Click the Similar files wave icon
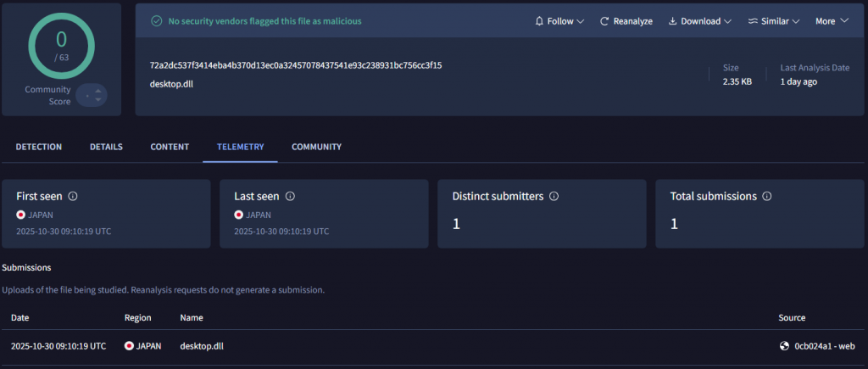Screen dimensions: 868x369 coord(753,21)
